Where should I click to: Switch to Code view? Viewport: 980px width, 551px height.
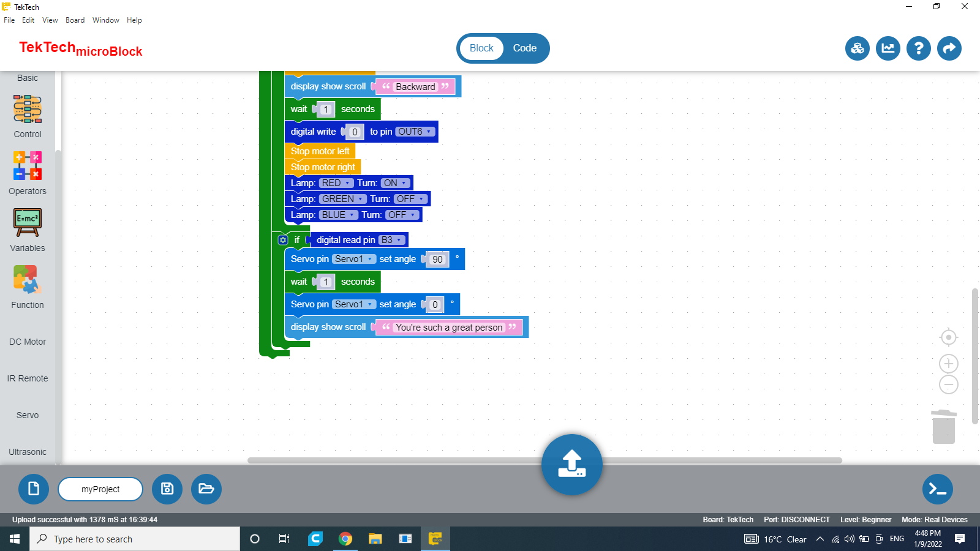click(525, 48)
